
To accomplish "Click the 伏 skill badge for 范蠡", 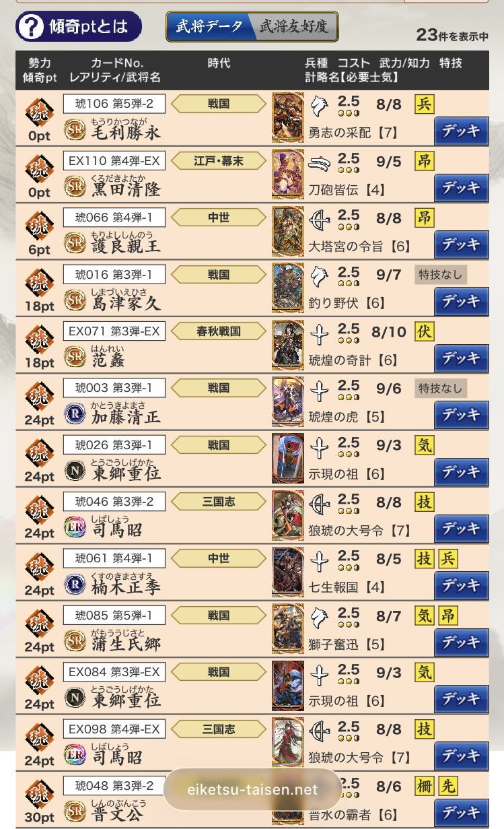I will [x=425, y=331].
